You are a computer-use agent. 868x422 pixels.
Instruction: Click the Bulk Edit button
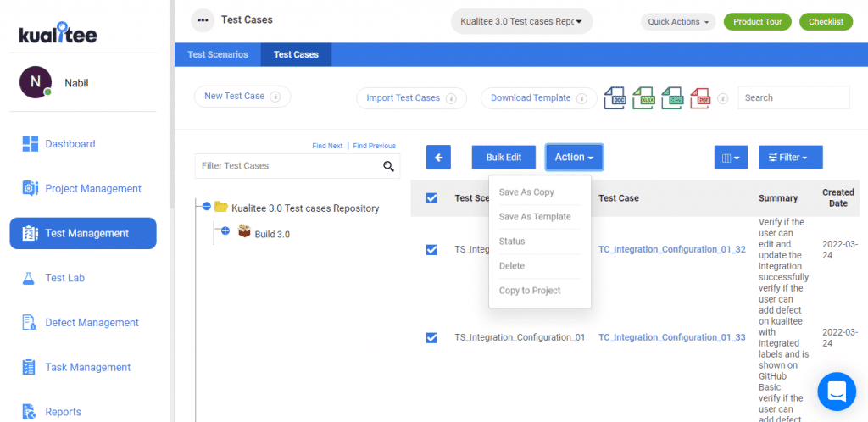tap(504, 158)
